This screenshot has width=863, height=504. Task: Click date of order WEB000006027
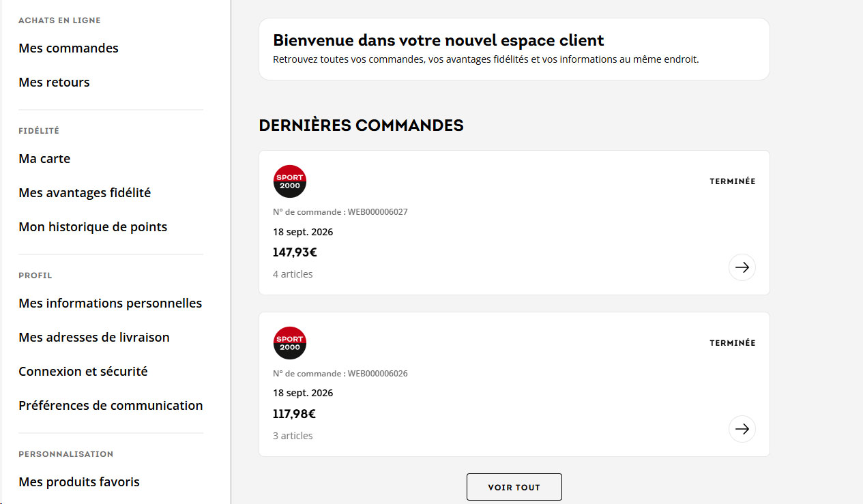303,232
